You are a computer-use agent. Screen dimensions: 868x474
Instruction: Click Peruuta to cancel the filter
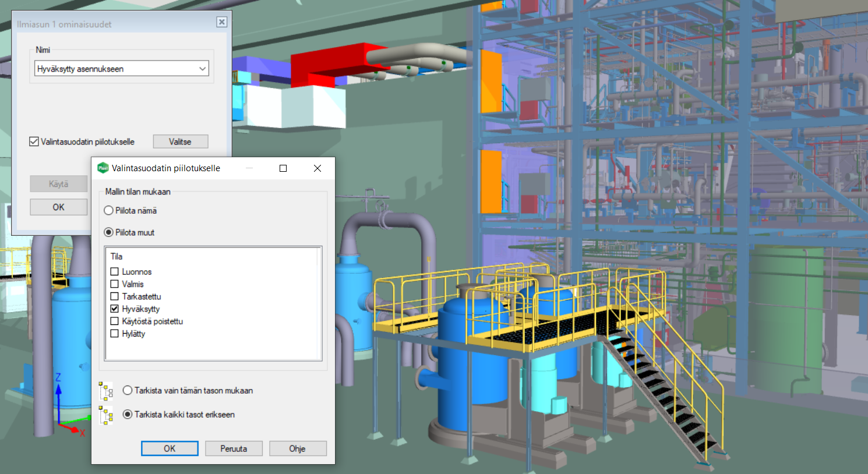(x=234, y=448)
